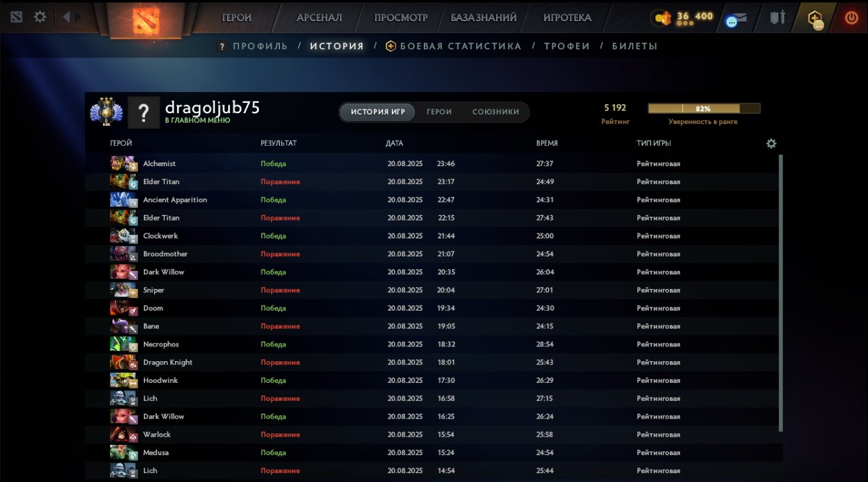Screen dimensions: 868x482
Task: Click the rank confidence 82% bar
Action: pos(704,109)
